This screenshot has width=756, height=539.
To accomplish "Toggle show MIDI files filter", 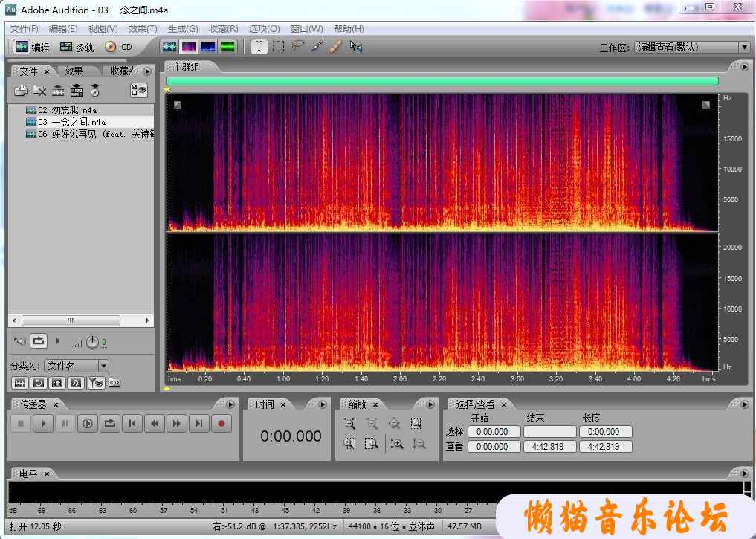I will pos(76,383).
